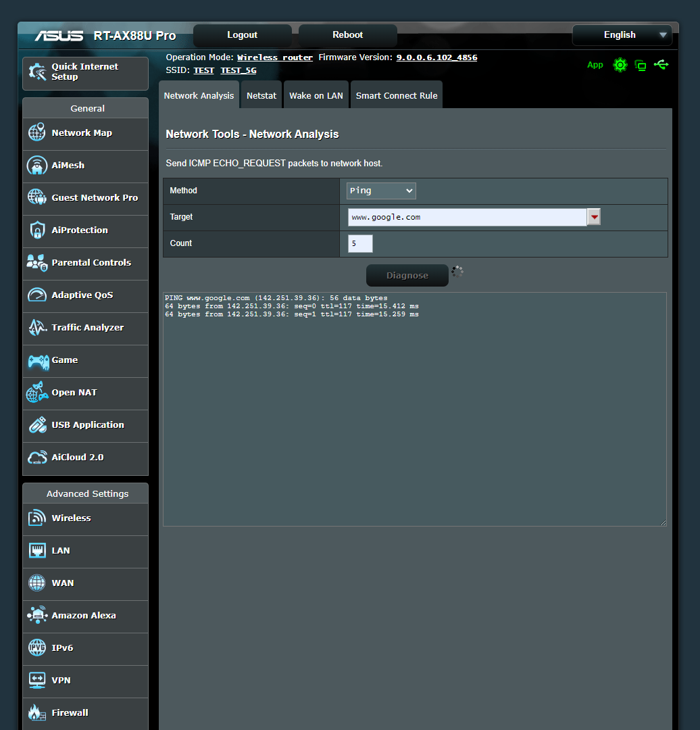Click the green USB status icon

(x=661, y=65)
